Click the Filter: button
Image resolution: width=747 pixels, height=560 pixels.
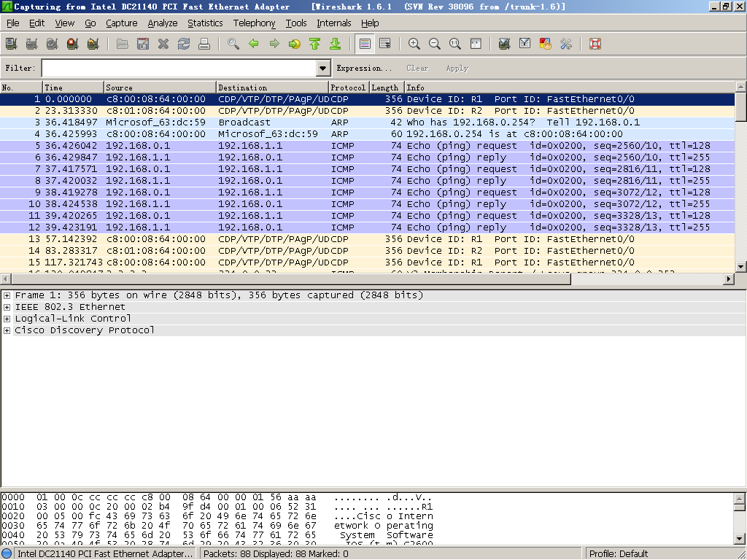tap(20, 68)
